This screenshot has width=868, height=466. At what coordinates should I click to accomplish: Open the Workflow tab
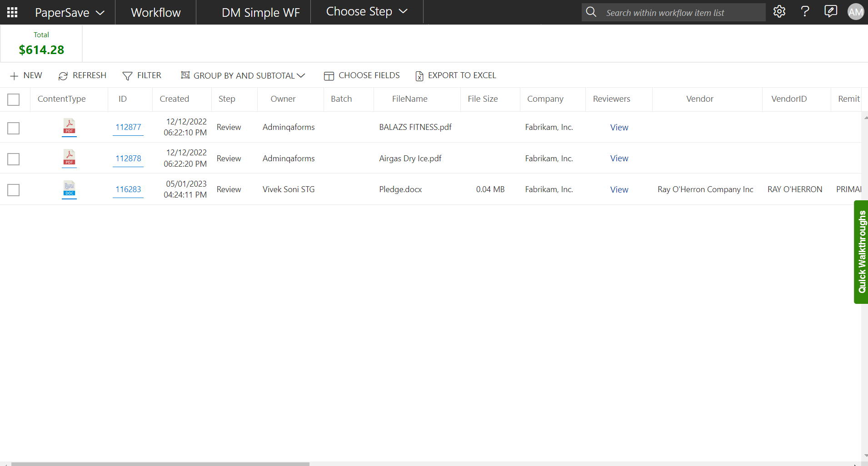tap(156, 12)
